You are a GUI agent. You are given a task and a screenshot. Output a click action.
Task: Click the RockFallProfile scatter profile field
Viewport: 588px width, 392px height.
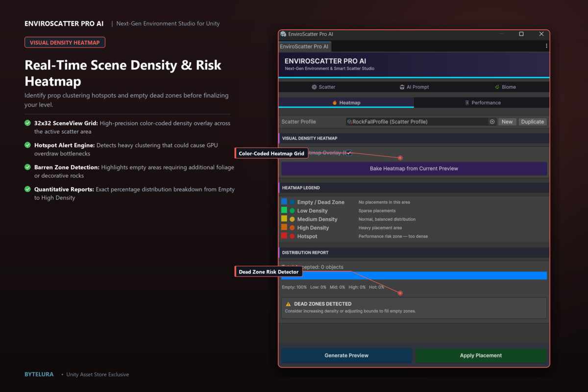421,122
